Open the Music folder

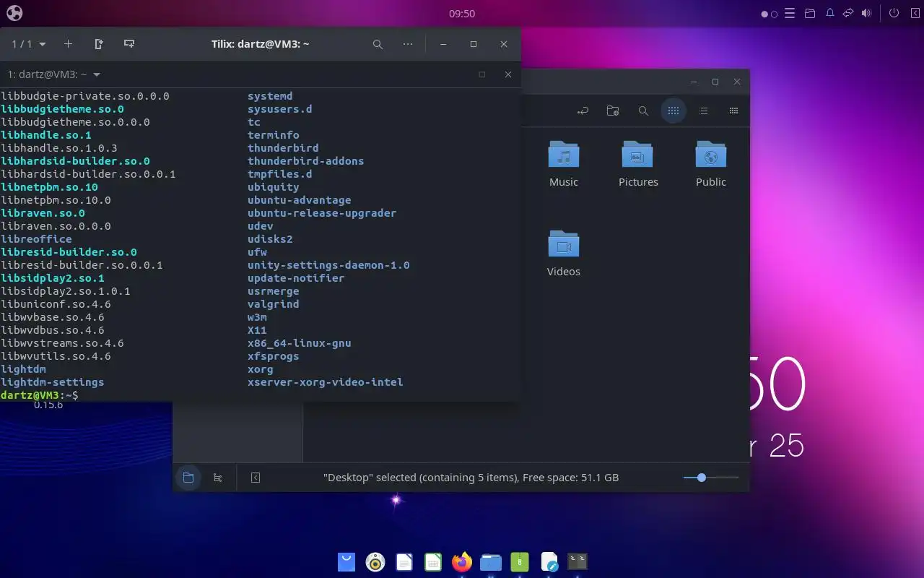click(564, 164)
